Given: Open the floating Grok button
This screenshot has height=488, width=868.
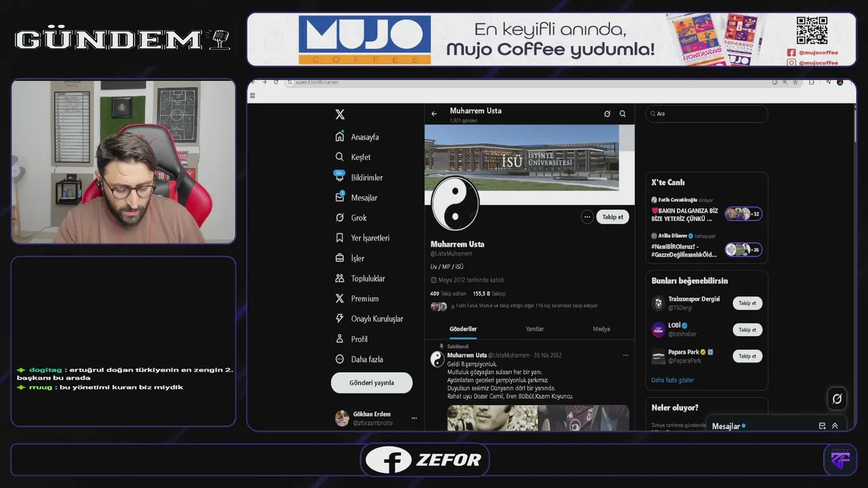Looking at the screenshot, I should tap(837, 399).
